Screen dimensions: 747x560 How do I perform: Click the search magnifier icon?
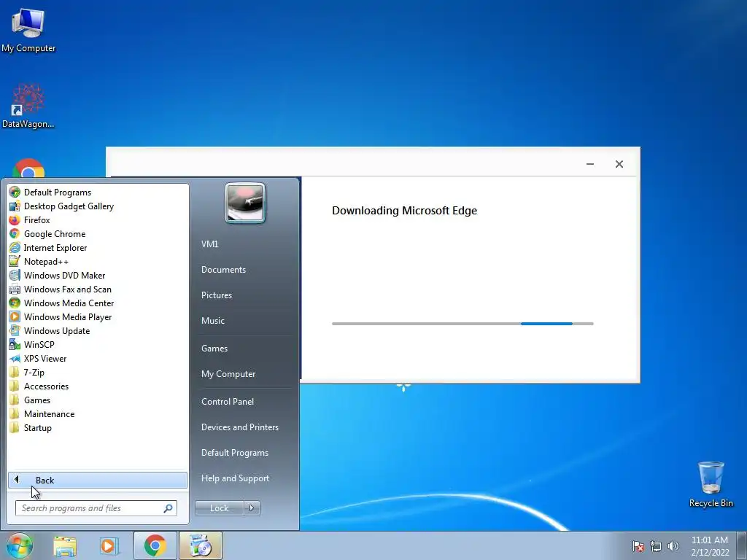169,508
